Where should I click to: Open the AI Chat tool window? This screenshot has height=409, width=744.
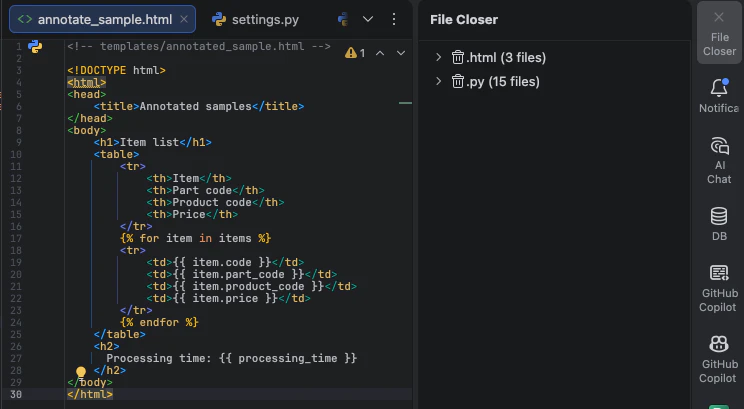click(719, 160)
